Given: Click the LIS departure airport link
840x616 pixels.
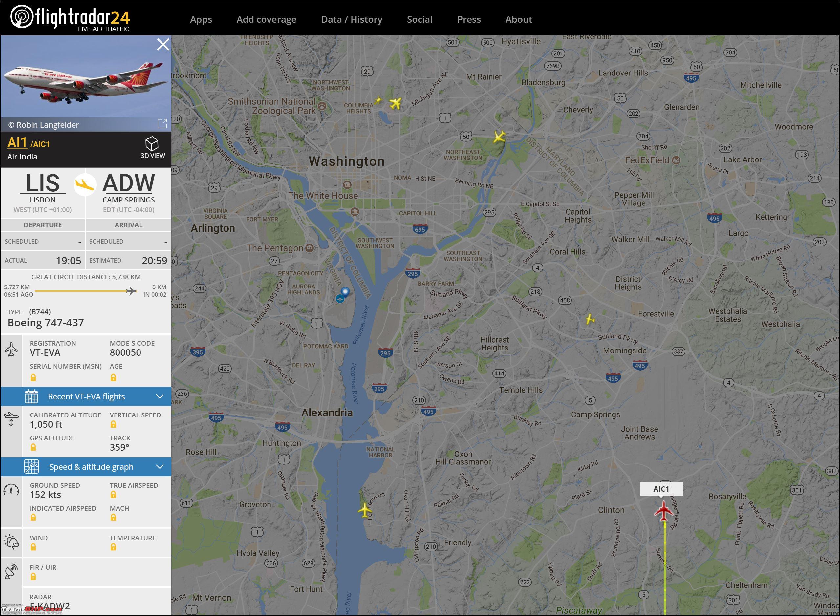Looking at the screenshot, I should pyautogui.click(x=43, y=183).
